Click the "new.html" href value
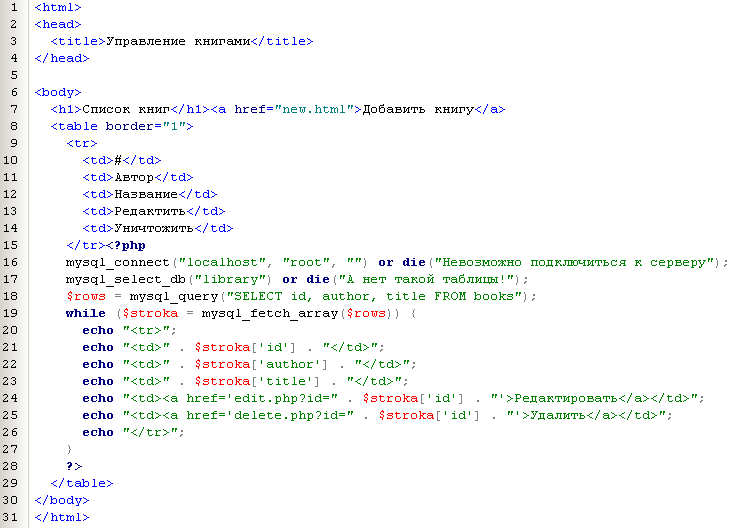The width and height of the screenshot is (752, 528). pyautogui.click(x=314, y=109)
